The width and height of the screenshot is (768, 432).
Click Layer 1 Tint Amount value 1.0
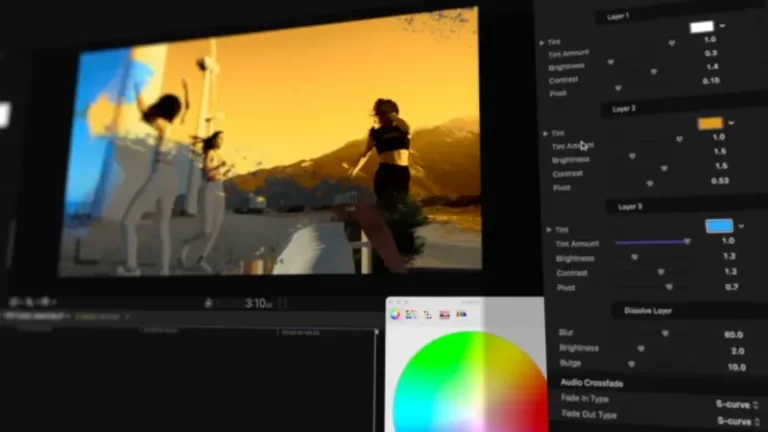pyautogui.click(x=710, y=39)
